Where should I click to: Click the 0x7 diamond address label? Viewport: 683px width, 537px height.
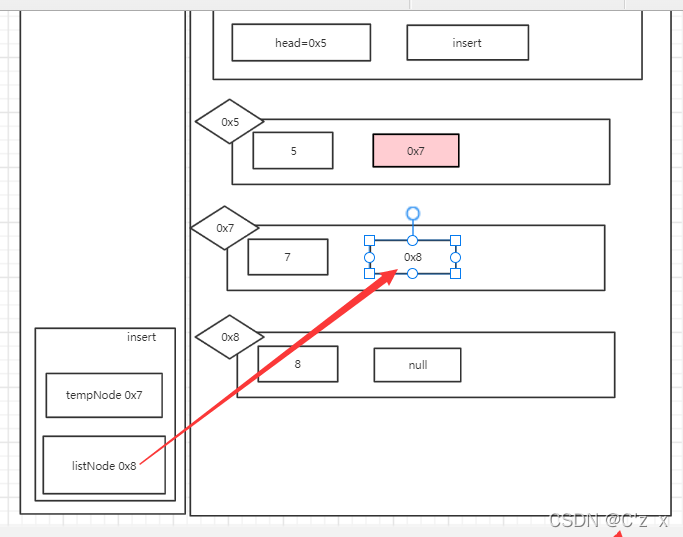click(x=225, y=228)
